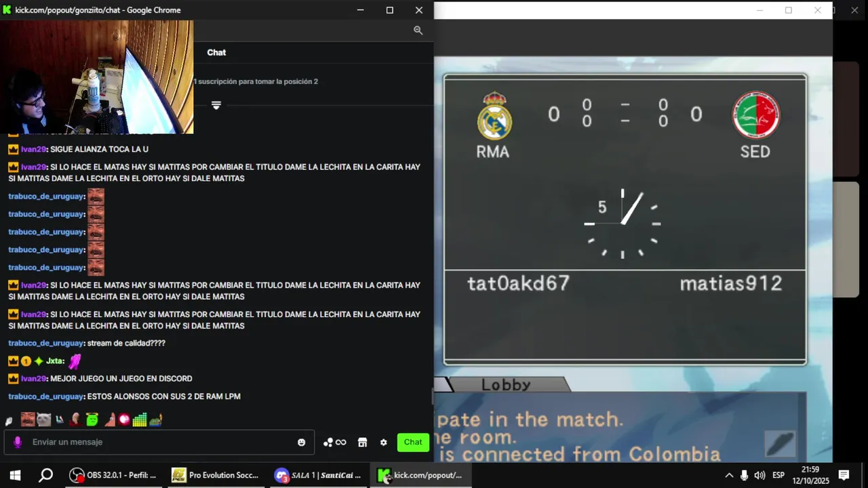Screen dimensions: 868x488
Task: Click Ivan29 on 'SIGUE ALIANZA TOCA LA U' message
Action: pos(33,149)
